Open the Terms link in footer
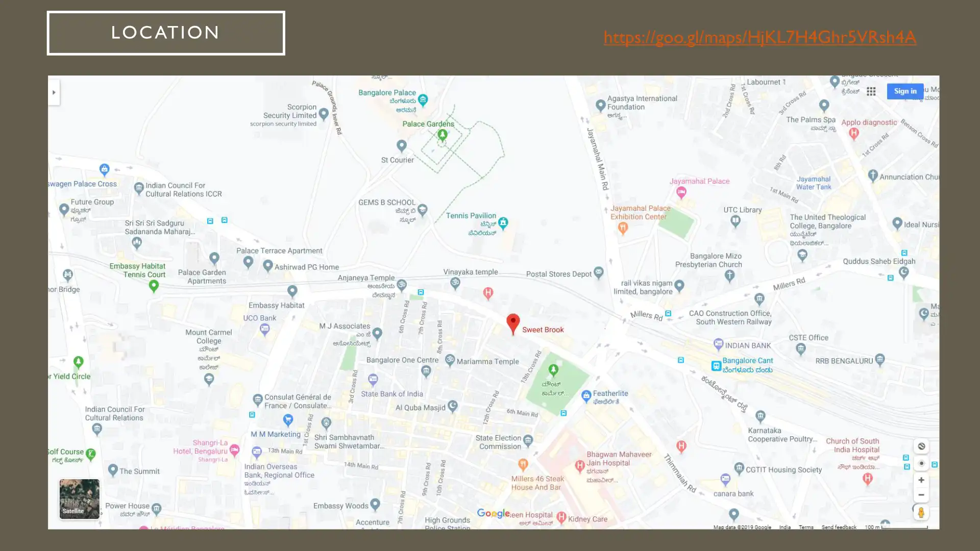 pos(806,527)
